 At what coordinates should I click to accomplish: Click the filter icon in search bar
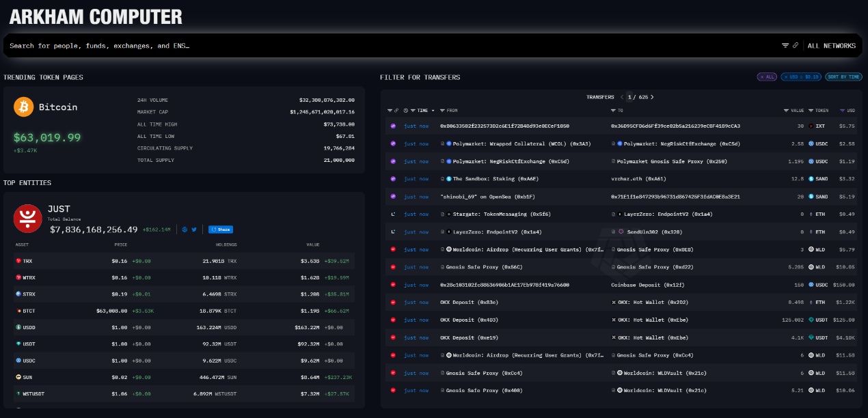785,46
